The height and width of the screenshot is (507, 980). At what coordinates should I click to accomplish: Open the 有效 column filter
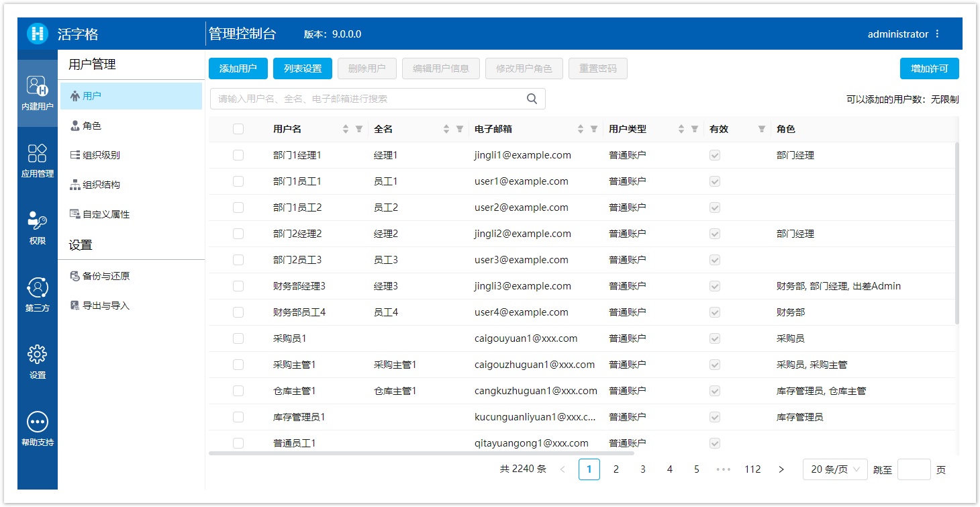pos(762,129)
